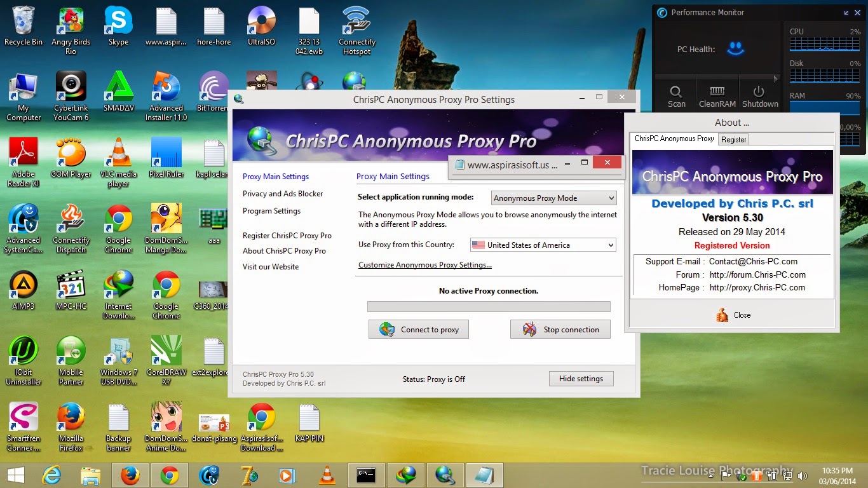Click Windows Start button on taskbar
Viewport: 868px width, 488px height.
(15, 475)
